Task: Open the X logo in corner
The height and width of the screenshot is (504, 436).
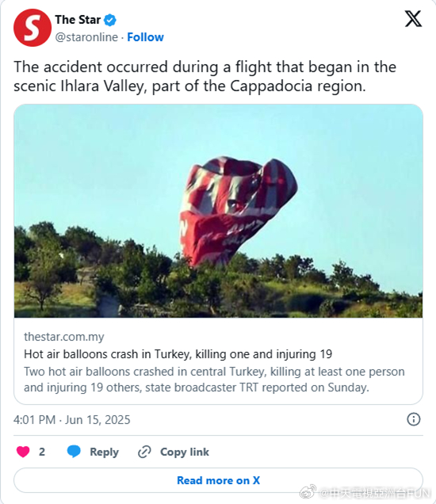Action: (413, 19)
